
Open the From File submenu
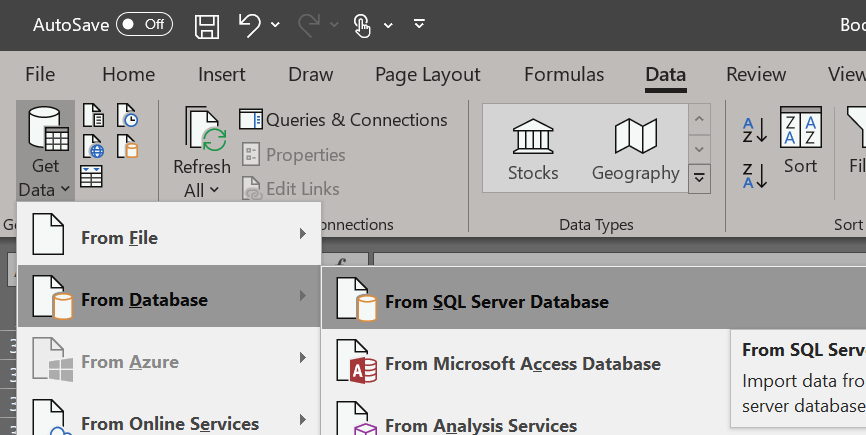click(x=169, y=235)
